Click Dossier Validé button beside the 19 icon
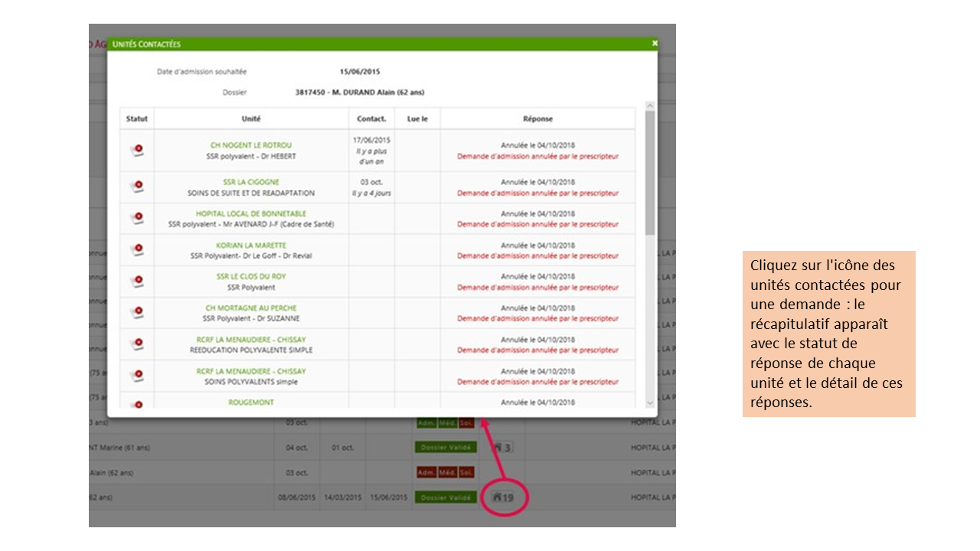980x551 pixels. (444, 497)
